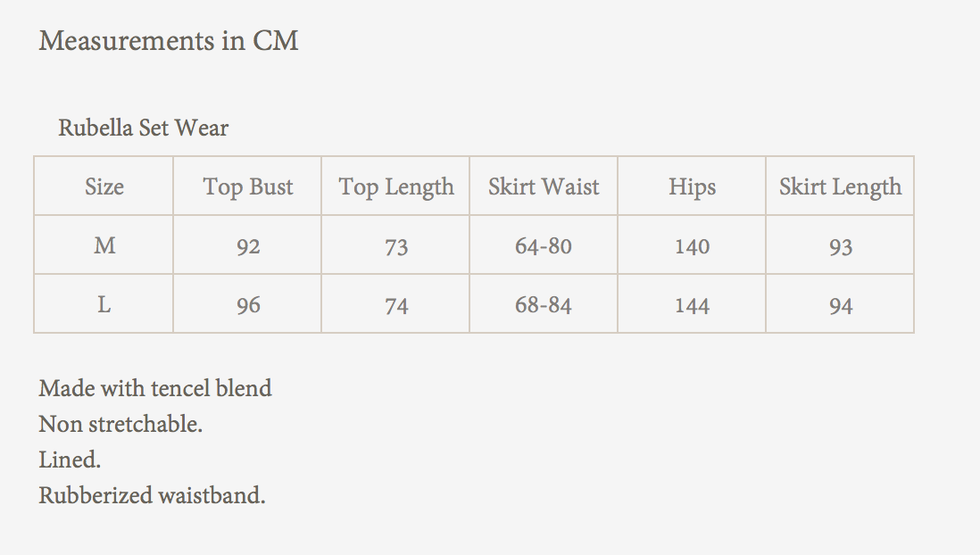Select the size M row label

pos(104,245)
